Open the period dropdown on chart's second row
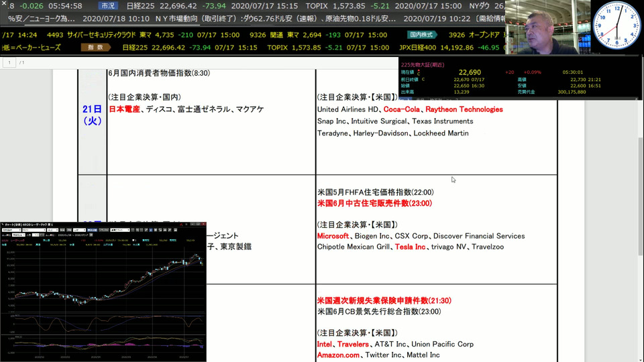This screenshot has width=644, height=362. (x=19, y=235)
